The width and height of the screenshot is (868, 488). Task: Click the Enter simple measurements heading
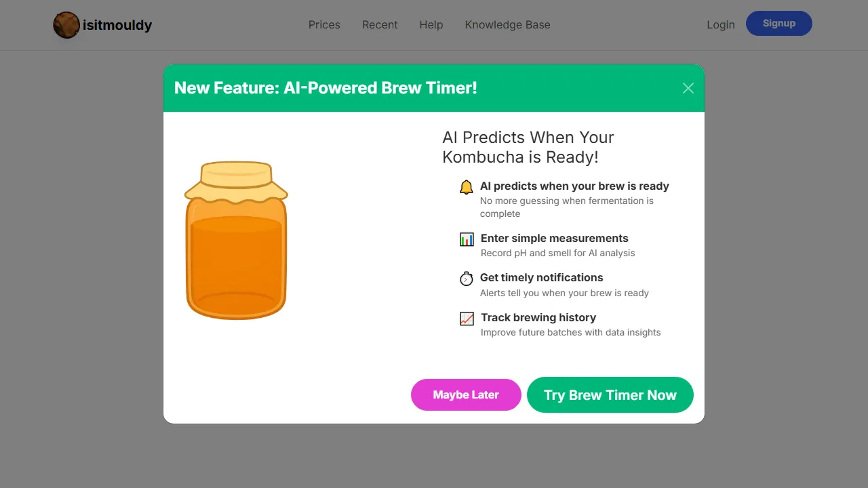(x=554, y=238)
